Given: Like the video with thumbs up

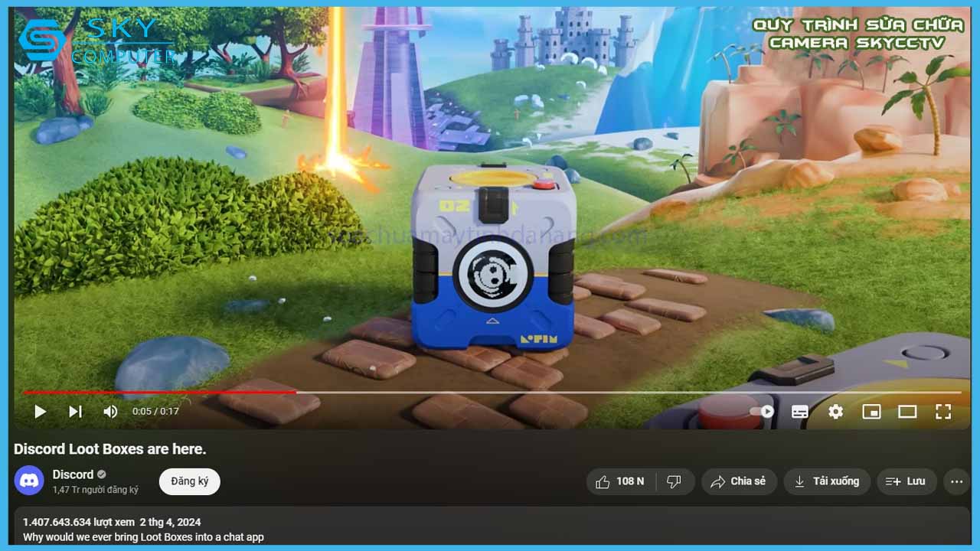Looking at the screenshot, I should coord(621,481).
